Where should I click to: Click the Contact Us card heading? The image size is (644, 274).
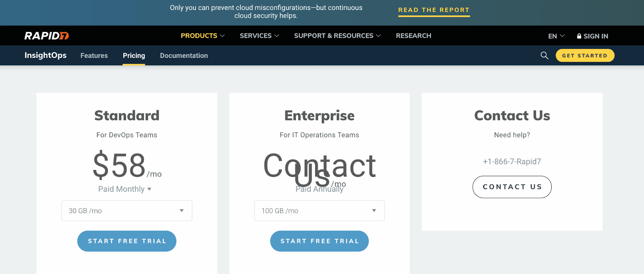[512, 116]
